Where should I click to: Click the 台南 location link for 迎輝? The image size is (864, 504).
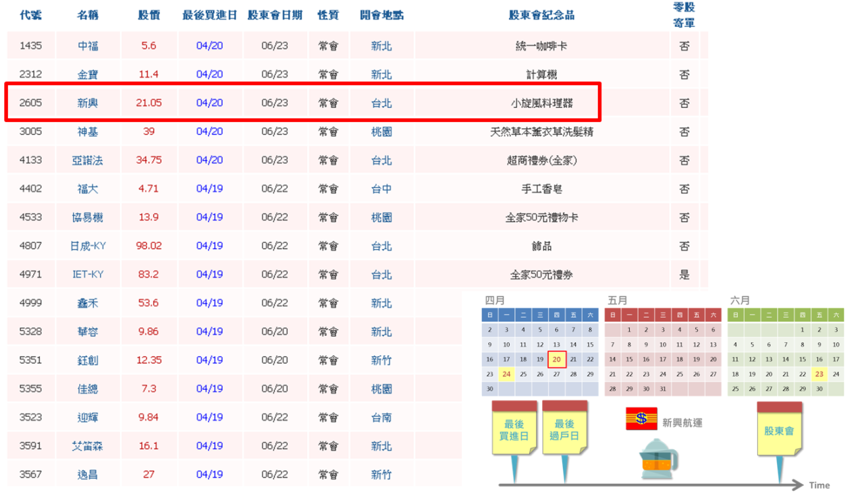(381, 418)
